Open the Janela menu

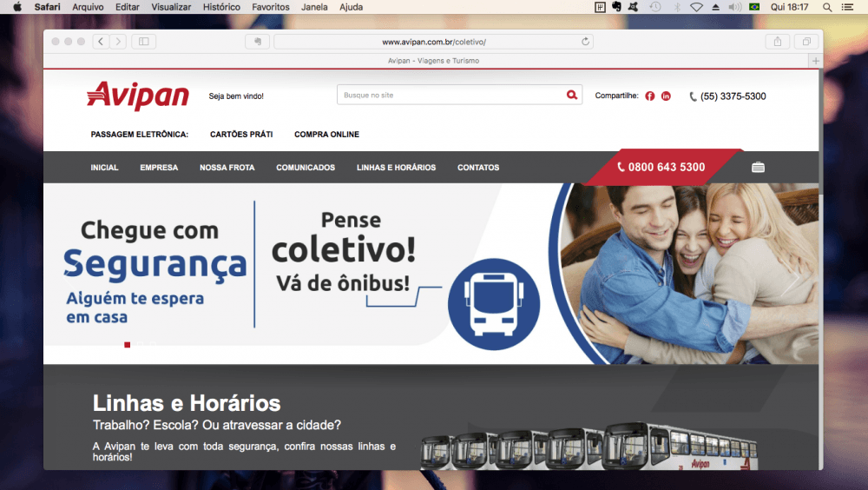pos(314,7)
